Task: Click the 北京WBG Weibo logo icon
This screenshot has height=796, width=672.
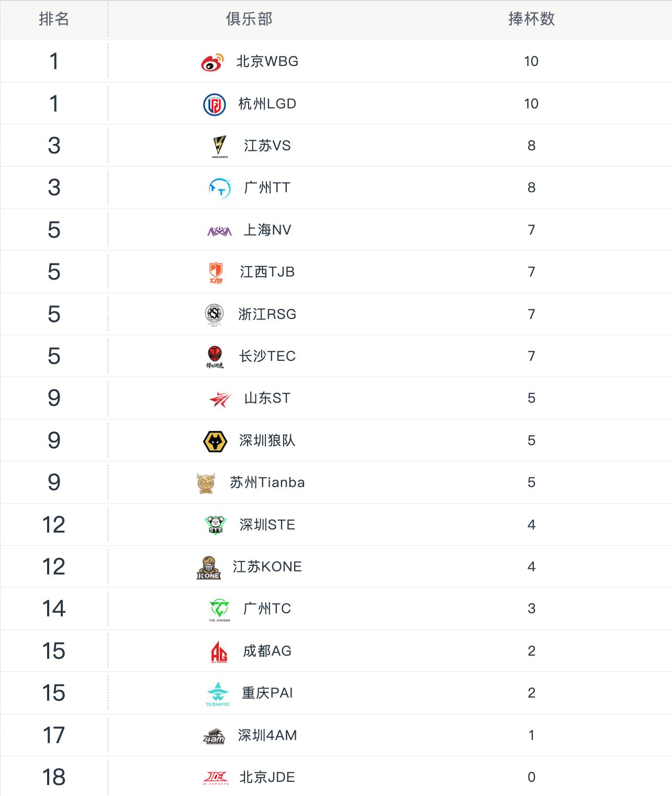Action: coord(212,62)
